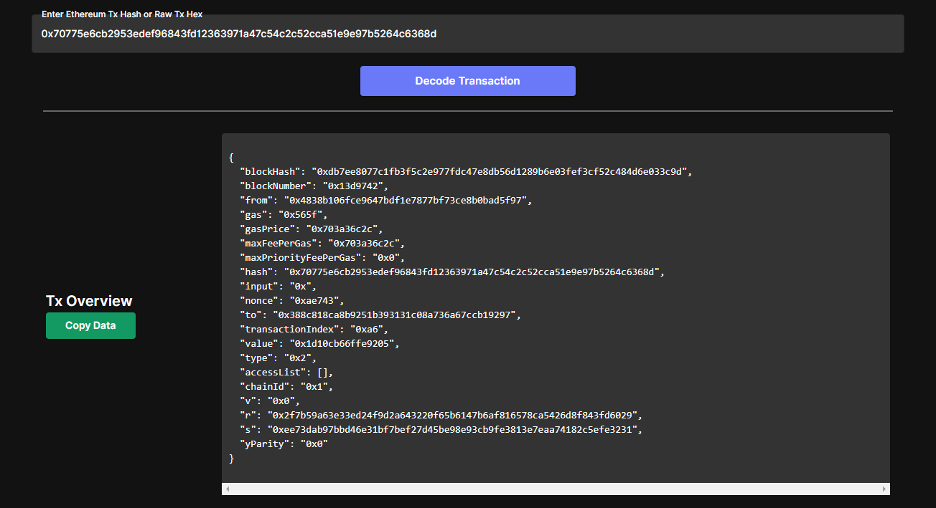
Task: Click the Enter Ethereum Tx Hash label
Action: click(122, 14)
